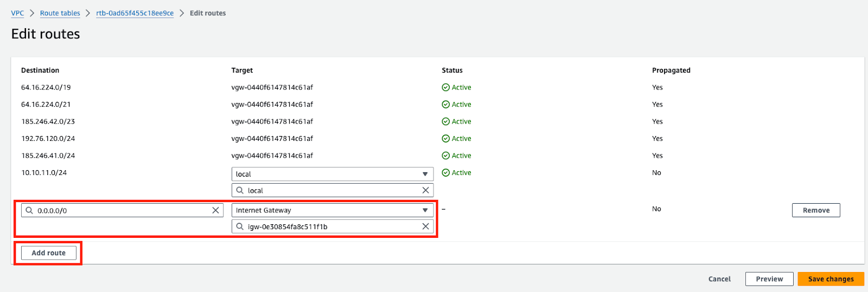Select the 64.16.224.0/19 destination text

click(x=46, y=87)
